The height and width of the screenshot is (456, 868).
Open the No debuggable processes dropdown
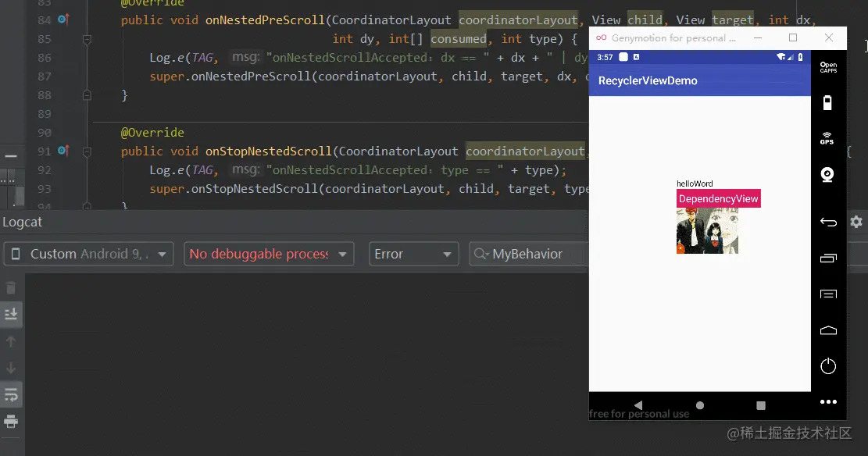click(x=269, y=254)
